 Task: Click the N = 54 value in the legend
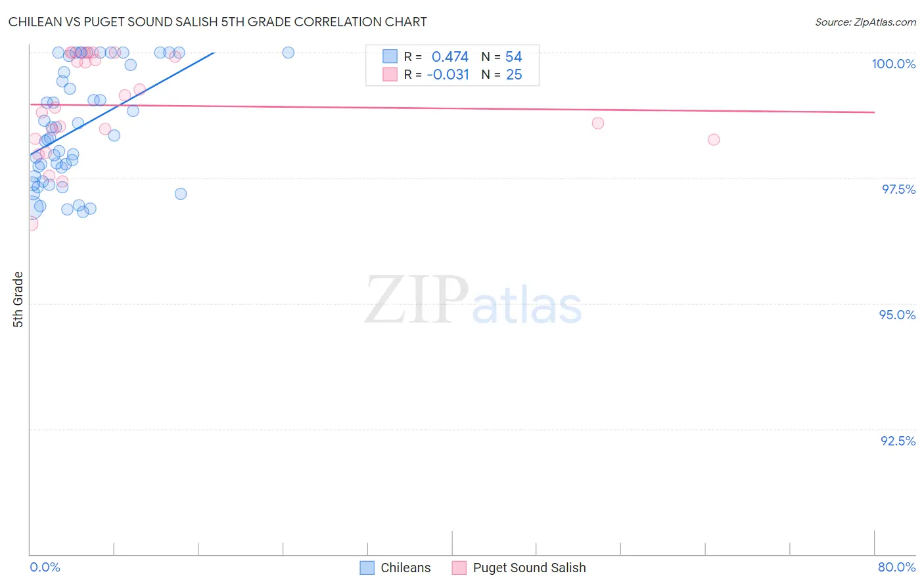pyautogui.click(x=501, y=56)
